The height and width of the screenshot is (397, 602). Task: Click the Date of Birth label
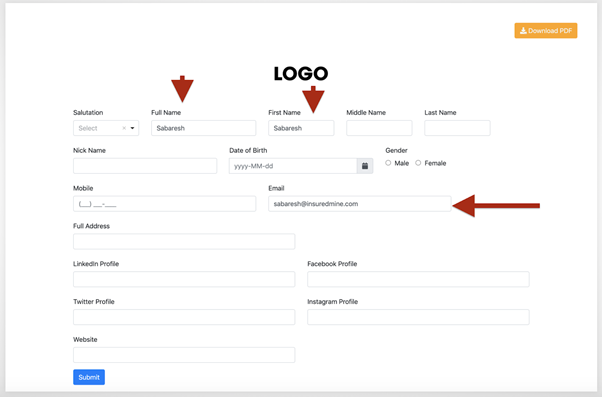pos(248,150)
